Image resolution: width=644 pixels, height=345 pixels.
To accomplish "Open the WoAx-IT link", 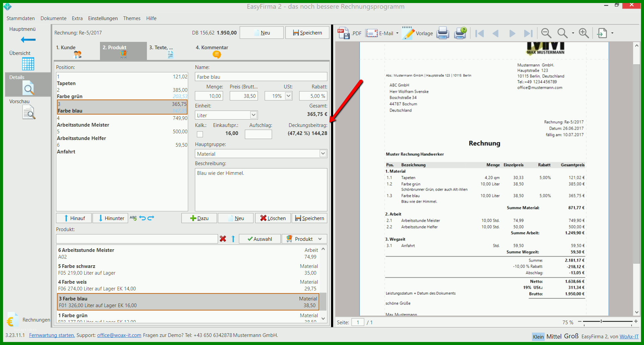I will 629,337.
